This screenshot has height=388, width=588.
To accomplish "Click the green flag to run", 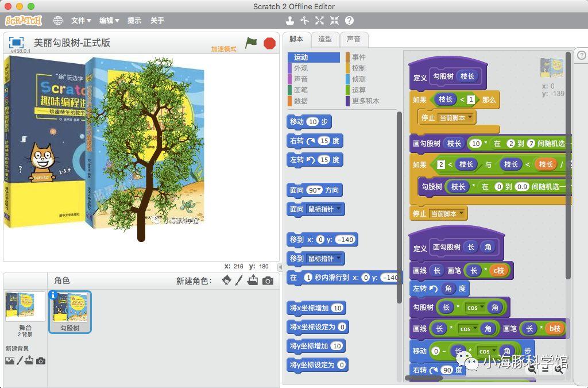I will (x=251, y=43).
